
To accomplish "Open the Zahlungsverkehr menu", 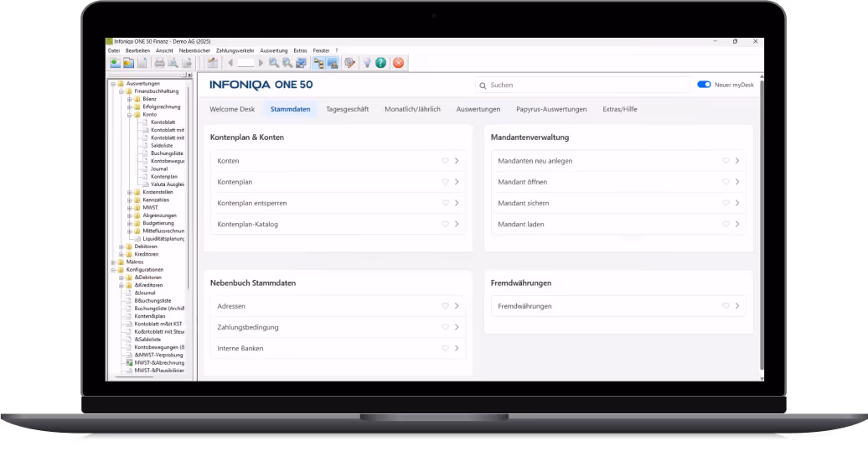I will [235, 50].
